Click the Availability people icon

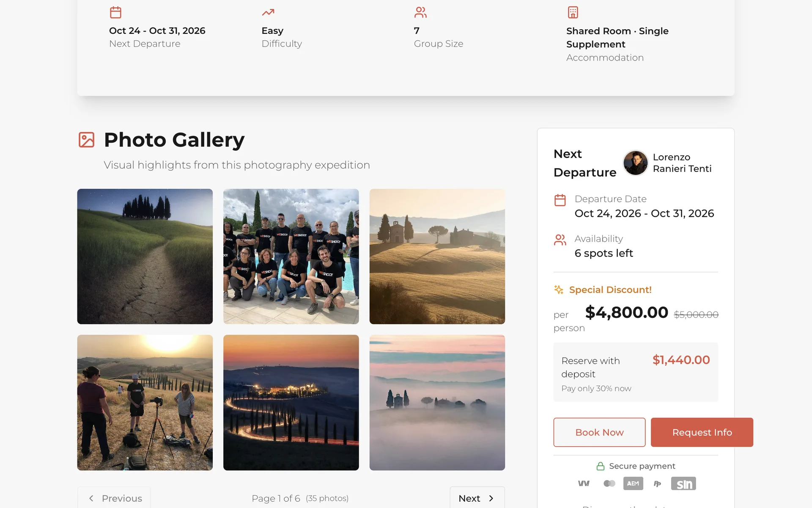pos(560,240)
